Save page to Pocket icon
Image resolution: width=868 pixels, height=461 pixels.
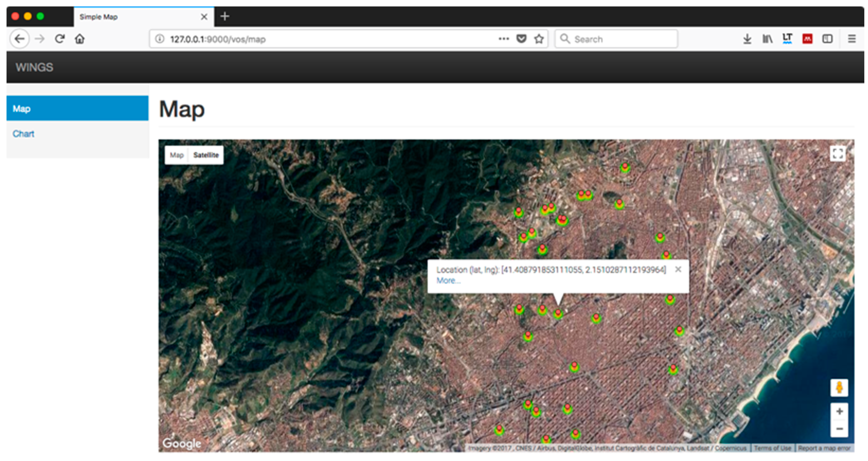(521, 39)
